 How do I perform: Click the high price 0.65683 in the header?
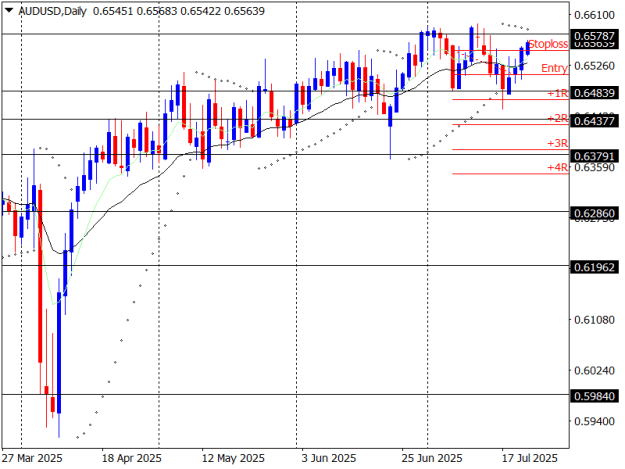tap(157, 11)
